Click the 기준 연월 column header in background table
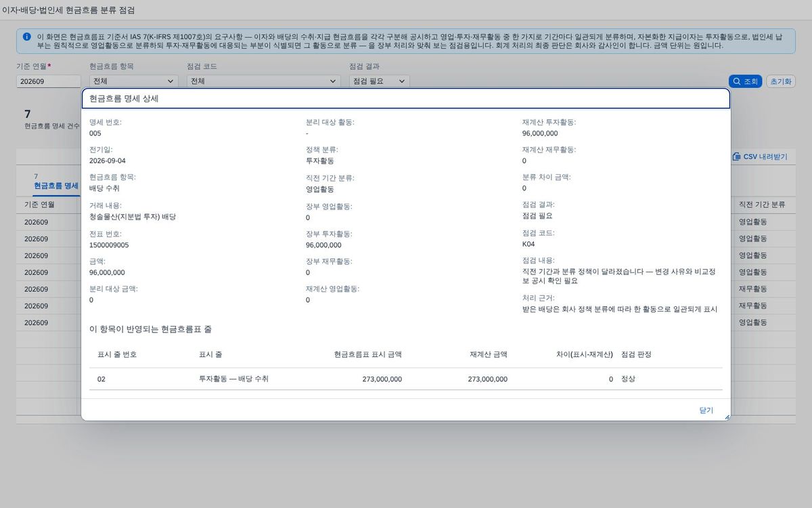 point(39,205)
